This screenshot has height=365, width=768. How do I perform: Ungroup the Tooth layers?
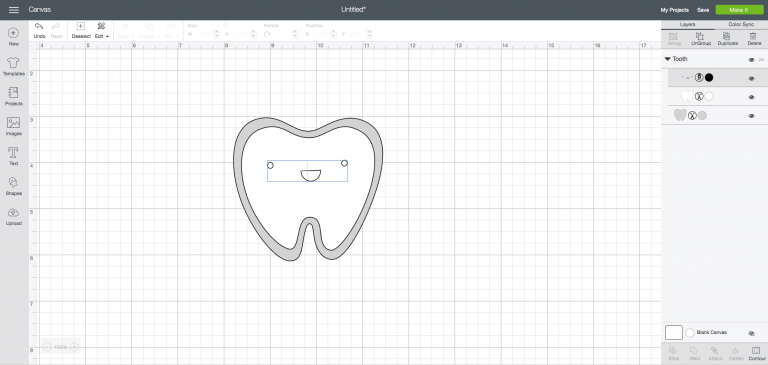click(x=700, y=39)
